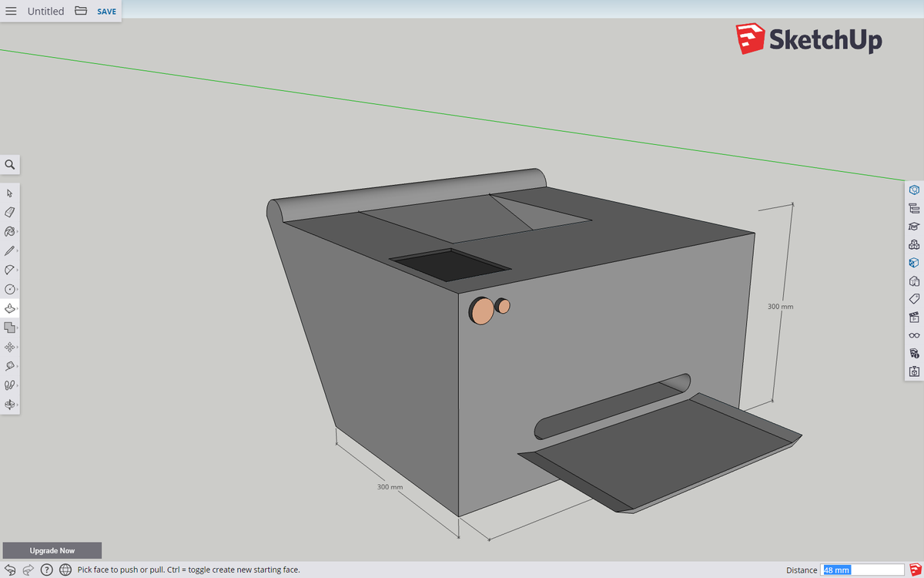Open the Model Info panel
The width and height of the screenshot is (924, 578).
(x=914, y=353)
